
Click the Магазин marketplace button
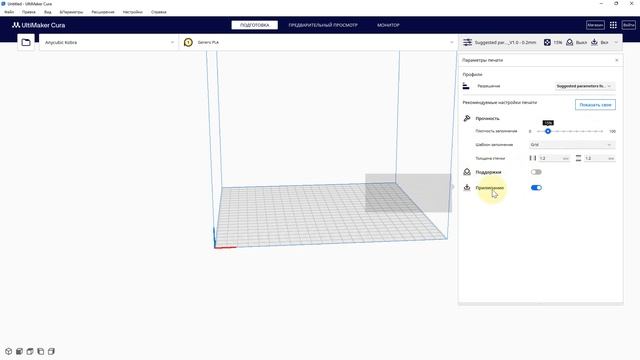pos(595,25)
